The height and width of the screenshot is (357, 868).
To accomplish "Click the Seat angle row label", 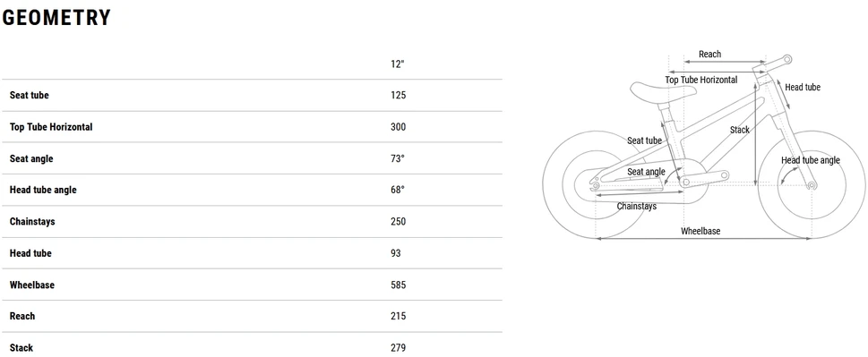I will 31,158.
